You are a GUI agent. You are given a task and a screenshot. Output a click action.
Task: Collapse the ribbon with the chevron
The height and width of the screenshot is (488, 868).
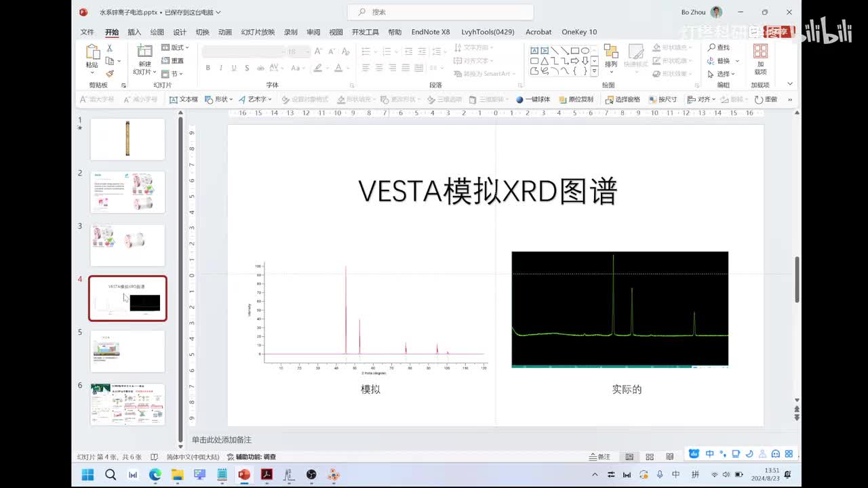pyautogui.click(x=790, y=84)
